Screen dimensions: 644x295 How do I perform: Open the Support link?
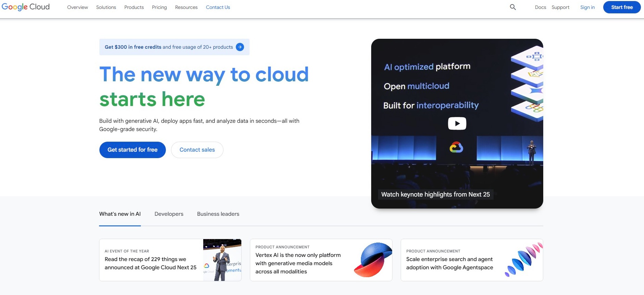coord(560,7)
